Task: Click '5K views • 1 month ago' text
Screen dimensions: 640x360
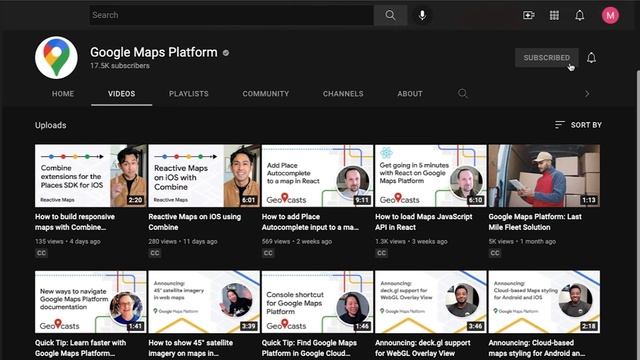Action: pos(522,241)
